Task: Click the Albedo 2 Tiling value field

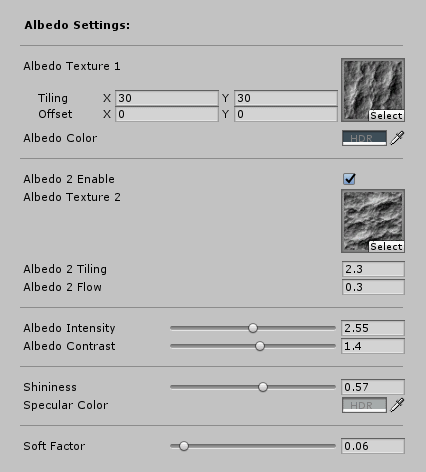Action: [373, 269]
